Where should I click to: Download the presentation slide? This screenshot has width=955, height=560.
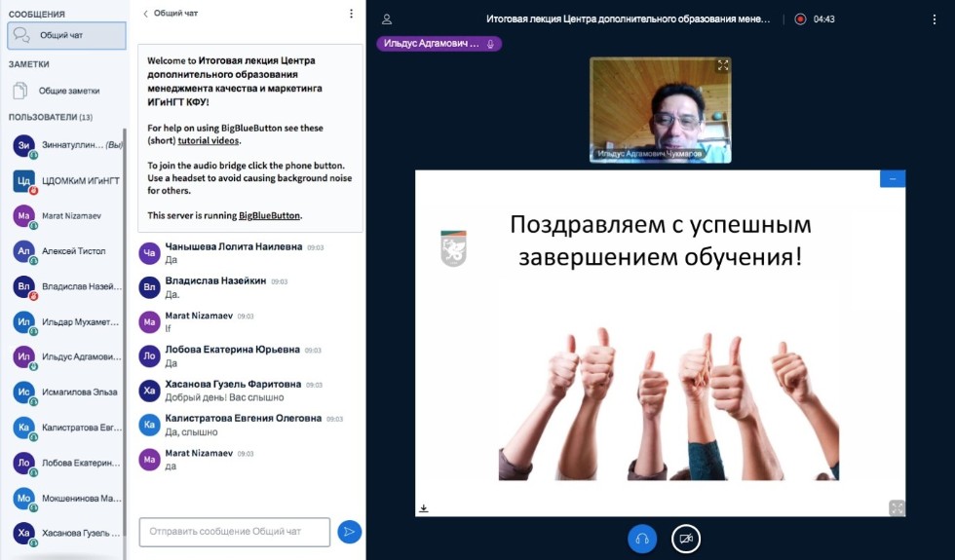click(x=424, y=507)
